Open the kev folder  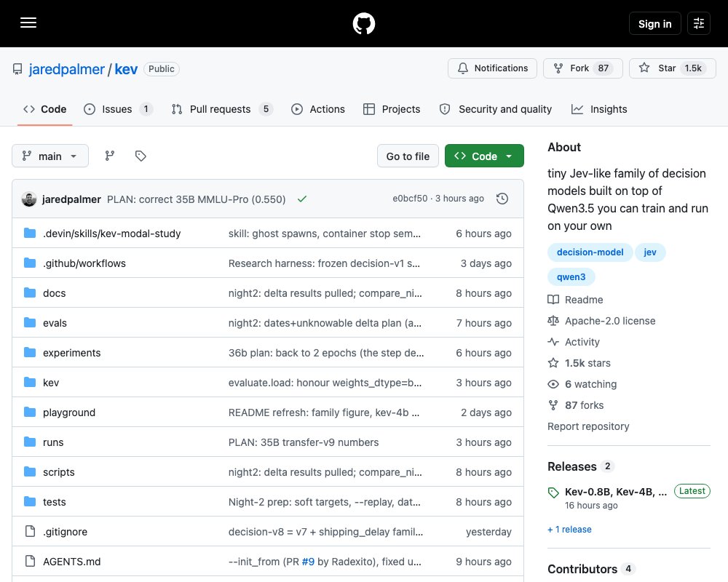click(x=51, y=383)
